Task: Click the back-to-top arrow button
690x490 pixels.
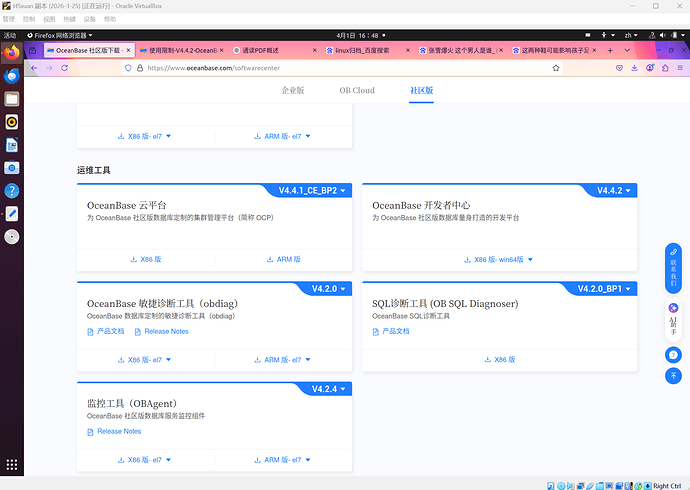Action: [673, 376]
